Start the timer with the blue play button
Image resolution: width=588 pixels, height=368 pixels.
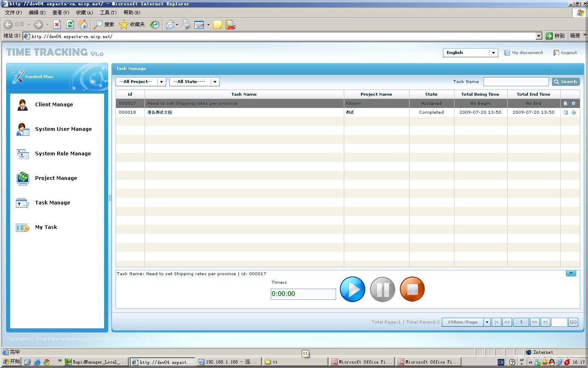pos(352,289)
